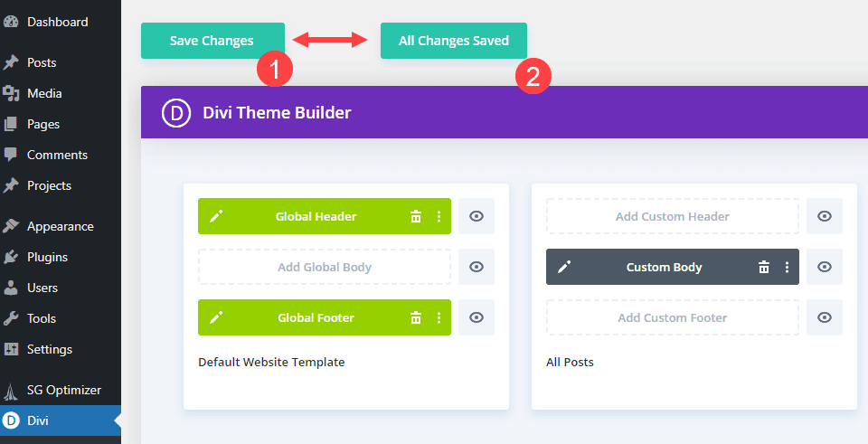Viewport: 868px width, 444px height.
Task: Edit the Global Header with pencil icon
Action: pyautogui.click(x=215, y=216)
